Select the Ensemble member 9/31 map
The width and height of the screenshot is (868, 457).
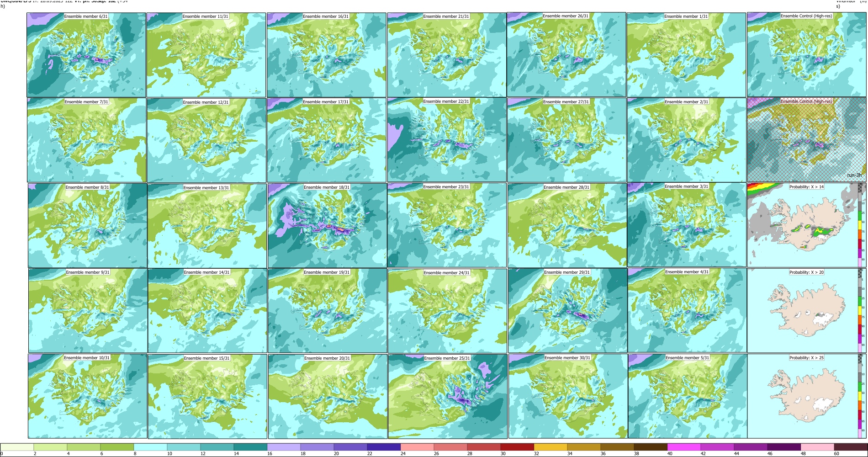tap(88, 311)
